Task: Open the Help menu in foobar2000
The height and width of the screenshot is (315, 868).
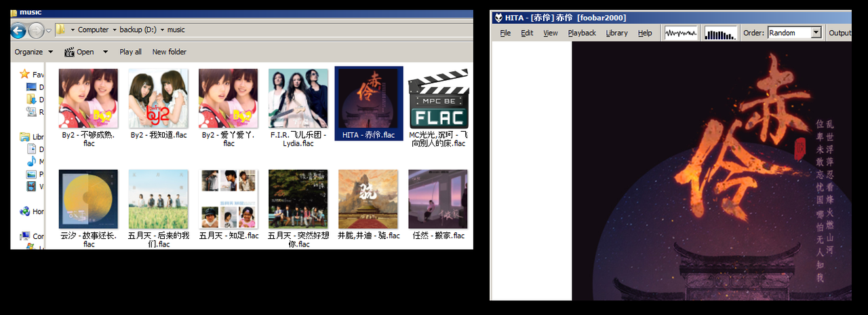Action: tap(645, 33)
